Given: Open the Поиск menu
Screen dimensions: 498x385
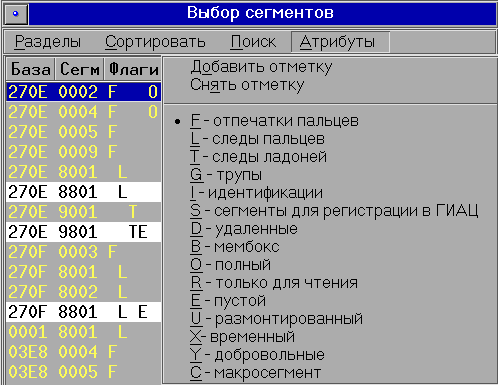Looking at the screenshot, I should point(253,42).
